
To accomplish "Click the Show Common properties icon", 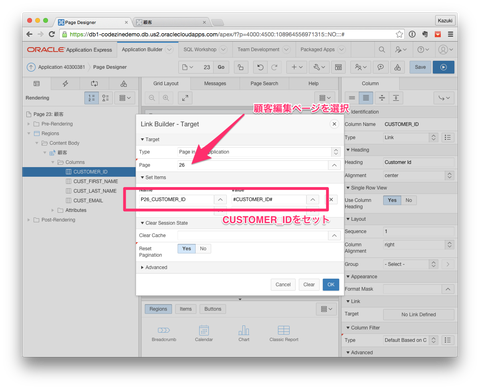I will tap(352, 98).
